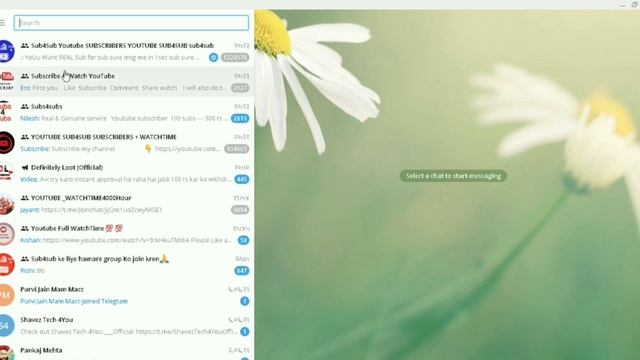640x360 pixels.
Task: Click unread badge on Purvi Jain Mam Macc chat
Action: 244,301
